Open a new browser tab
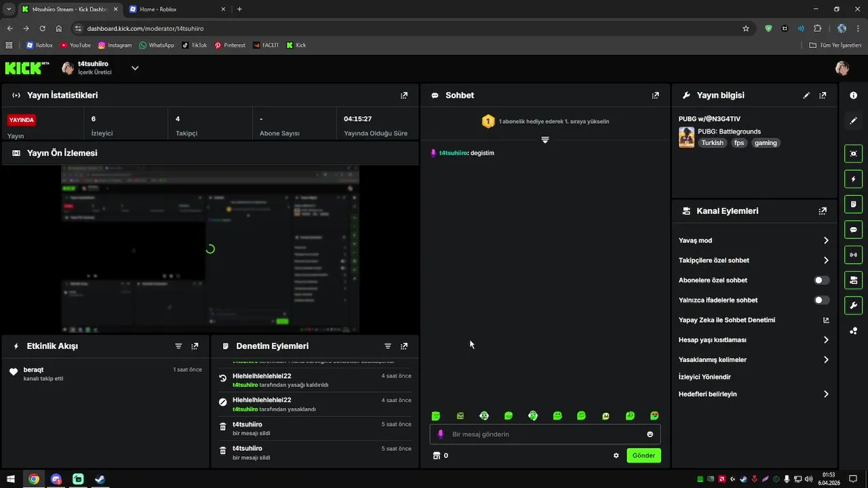 pyautogui.click(x=239, y=9)
